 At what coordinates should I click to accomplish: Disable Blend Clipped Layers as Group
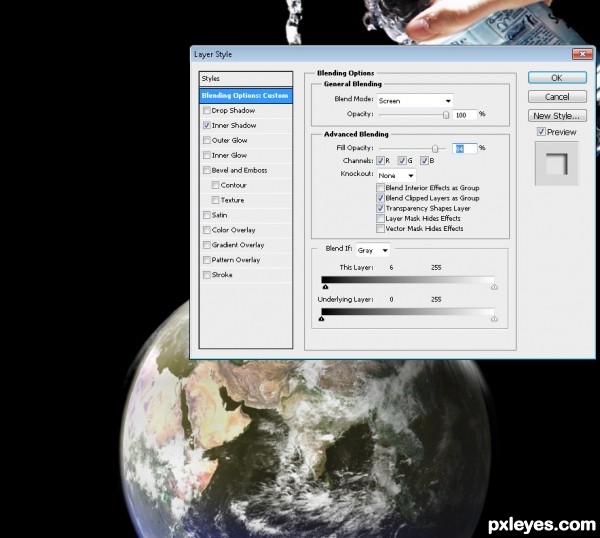380,198
